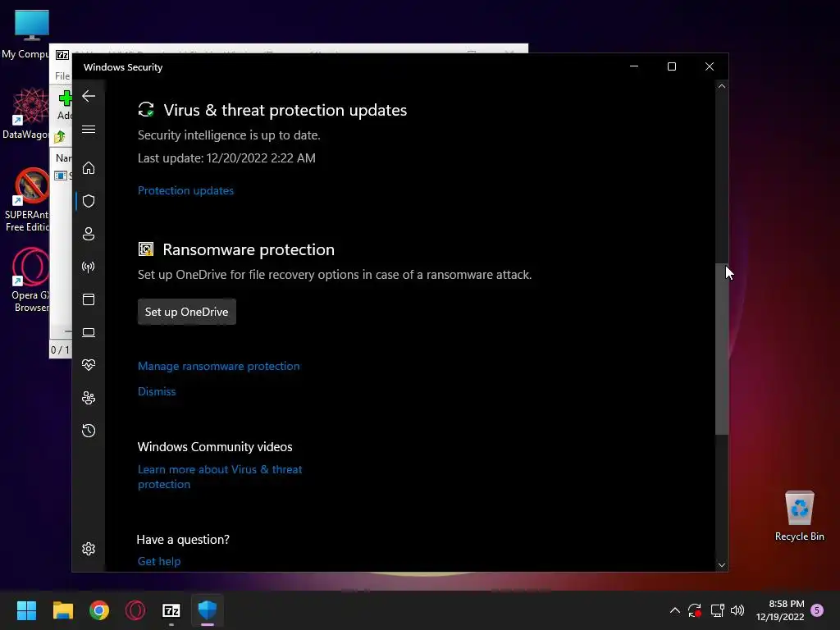
Task: Open the Device security laptop icon
Action: 89,333
